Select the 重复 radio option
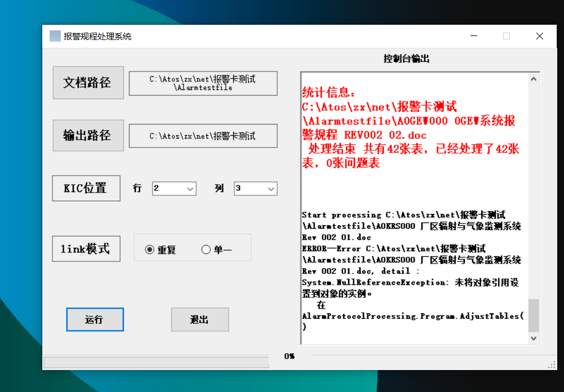Screen dimensions: 564x392 click(150, 250)
